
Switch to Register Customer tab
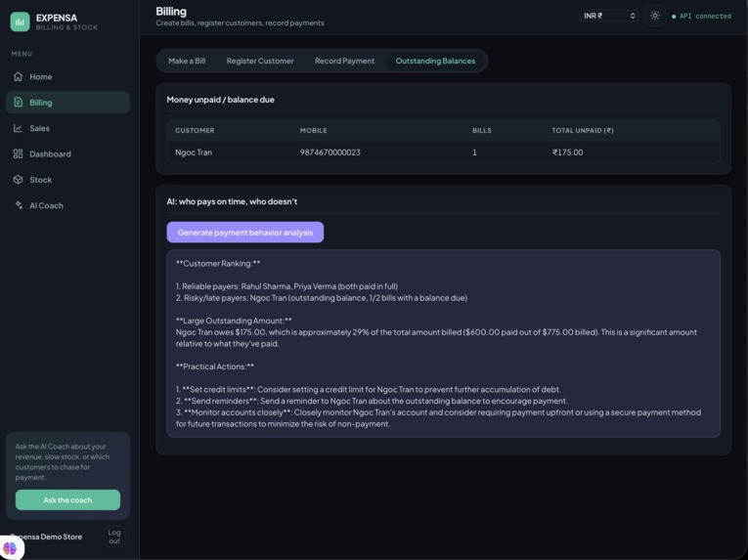click(x=260, y=61)
